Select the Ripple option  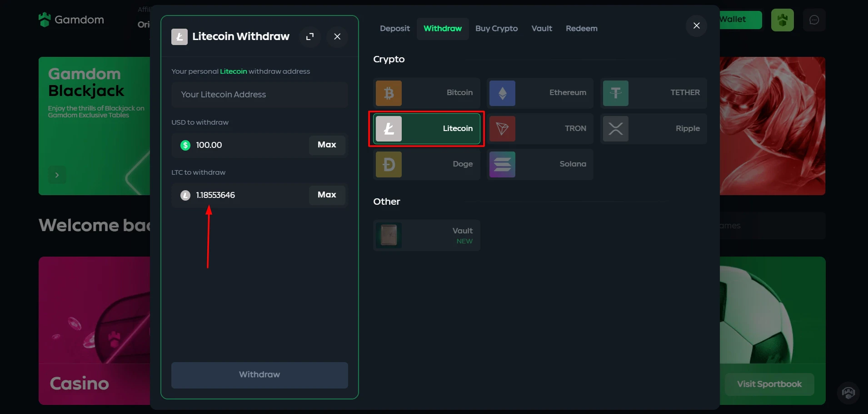653,129
